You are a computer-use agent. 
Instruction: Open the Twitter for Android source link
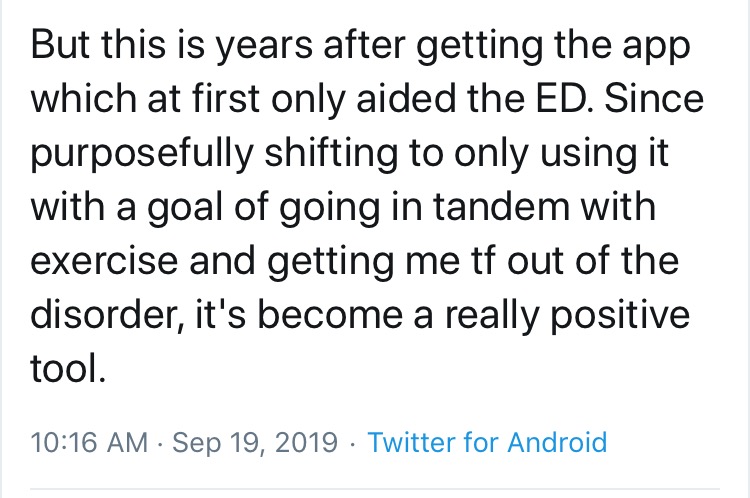[x=487, y=442]
